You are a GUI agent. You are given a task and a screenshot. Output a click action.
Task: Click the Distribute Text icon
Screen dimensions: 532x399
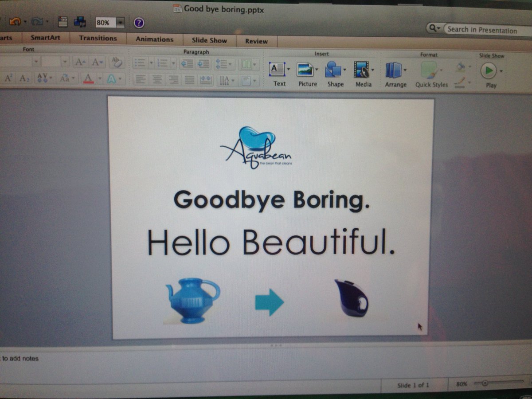206,80
